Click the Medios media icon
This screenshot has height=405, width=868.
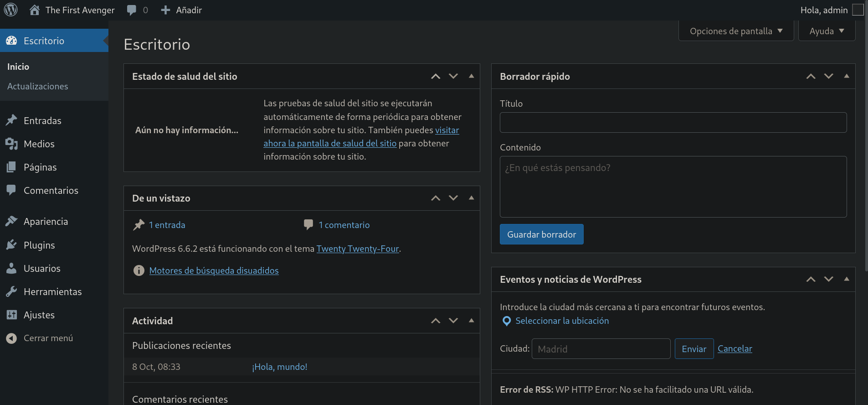[x=11, y=144]
